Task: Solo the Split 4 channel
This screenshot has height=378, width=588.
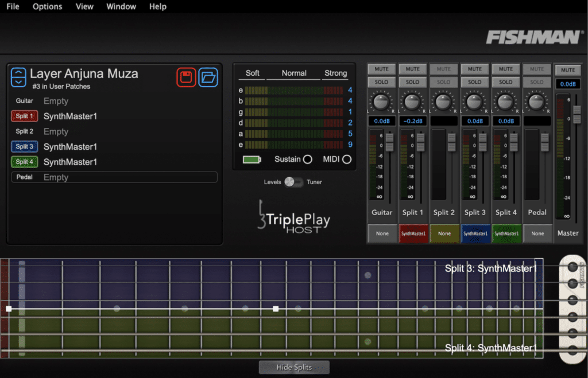Action: (506, 81)
